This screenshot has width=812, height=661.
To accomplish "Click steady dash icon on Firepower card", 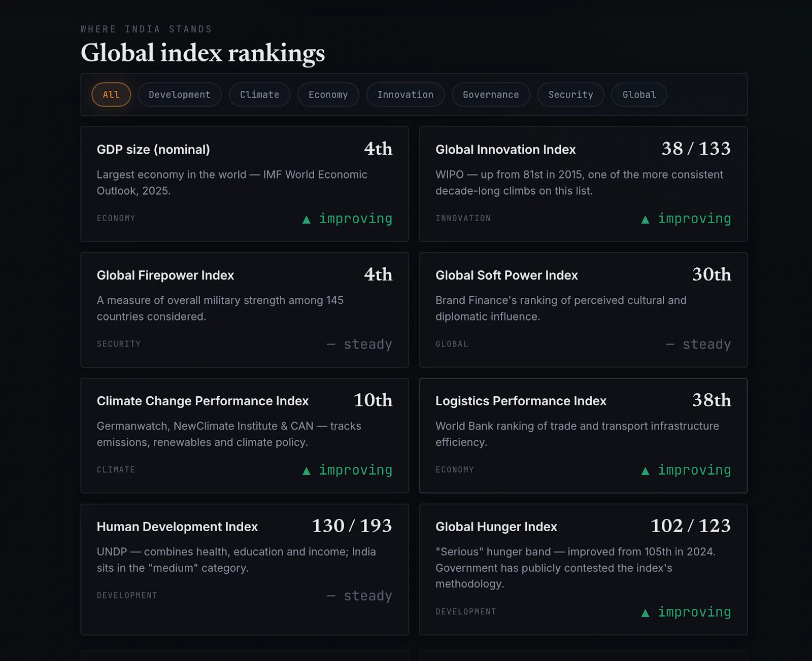I will [331, 344].
